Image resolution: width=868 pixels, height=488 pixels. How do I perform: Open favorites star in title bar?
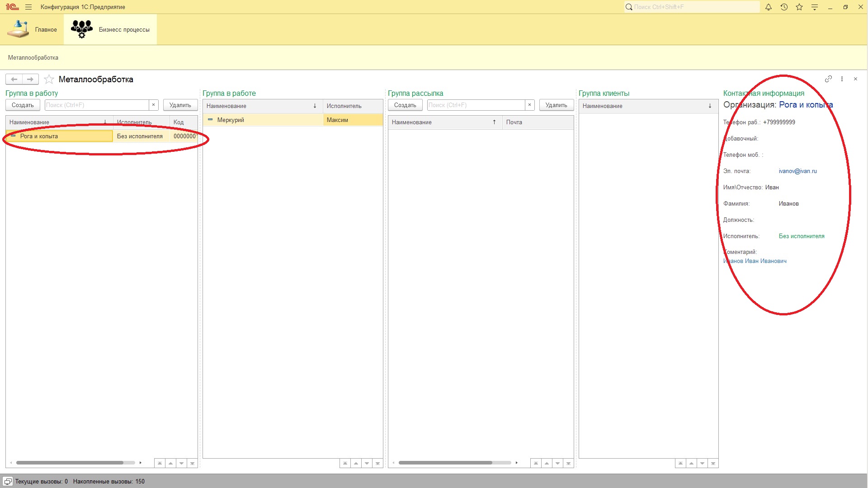[x=799, y=7]
